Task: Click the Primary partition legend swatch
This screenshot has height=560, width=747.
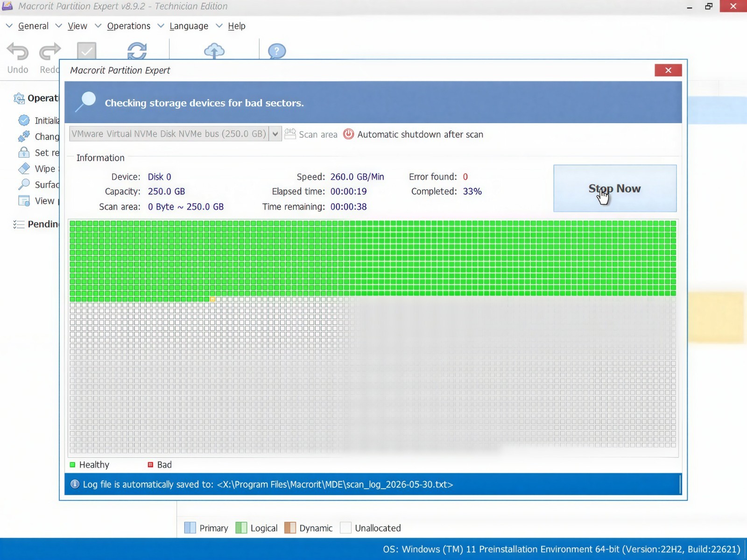Action: (190, 528)
